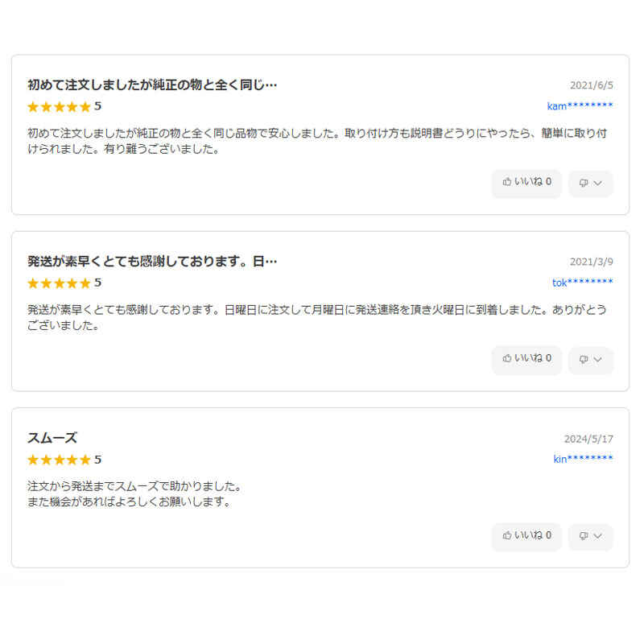Screen dimensions: 644x644
Task: Click the five-star rating on tok's review
Action: tap(59, 283)
